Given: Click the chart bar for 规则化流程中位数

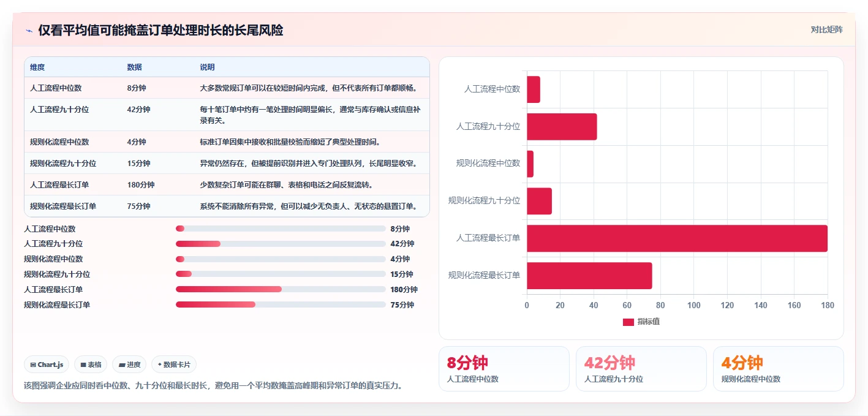Looking at the screenshot, I should [x=530, y=164].
